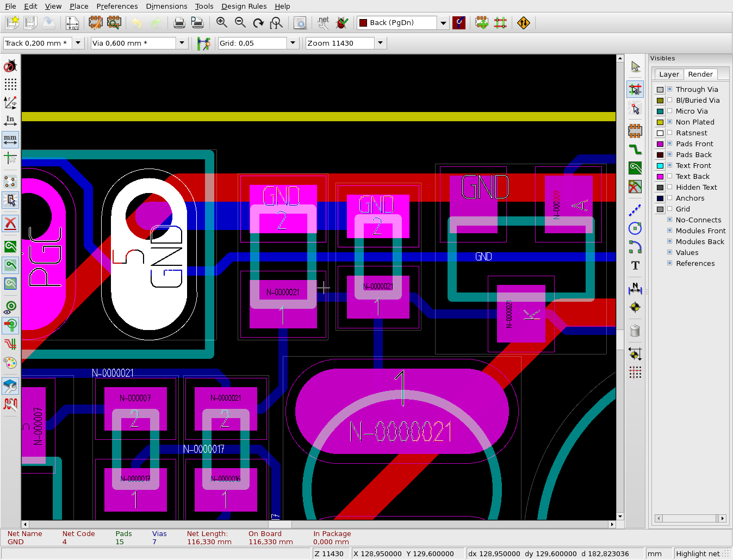Click the Text Front cyan color swatch
This screenshot has width=733, height=560.
pyautogui.click(x=660, y=166)
